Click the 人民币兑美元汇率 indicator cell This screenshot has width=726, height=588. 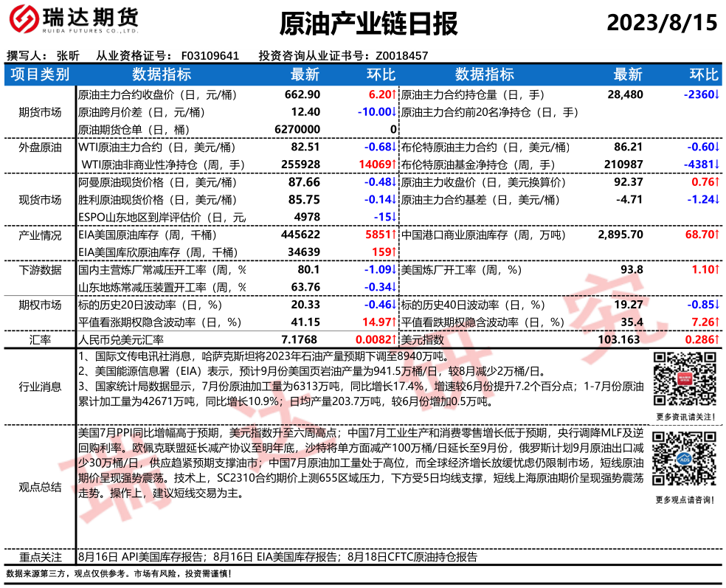121,340
